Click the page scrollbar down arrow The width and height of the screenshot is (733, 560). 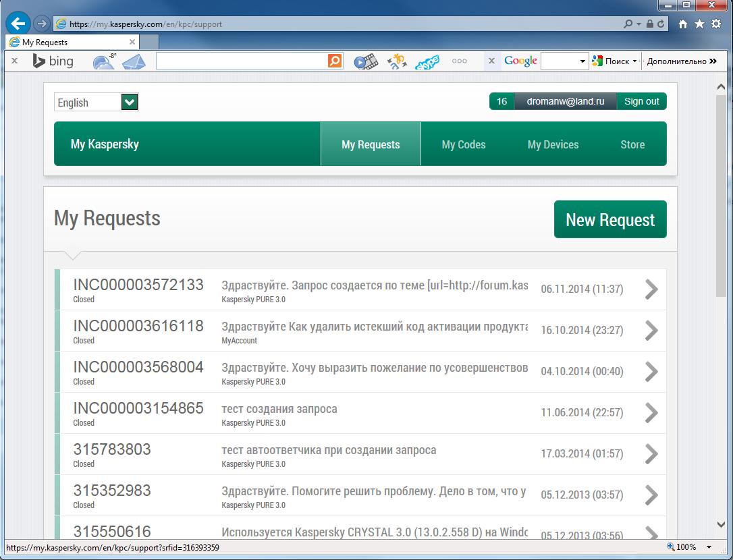[721, 524]
